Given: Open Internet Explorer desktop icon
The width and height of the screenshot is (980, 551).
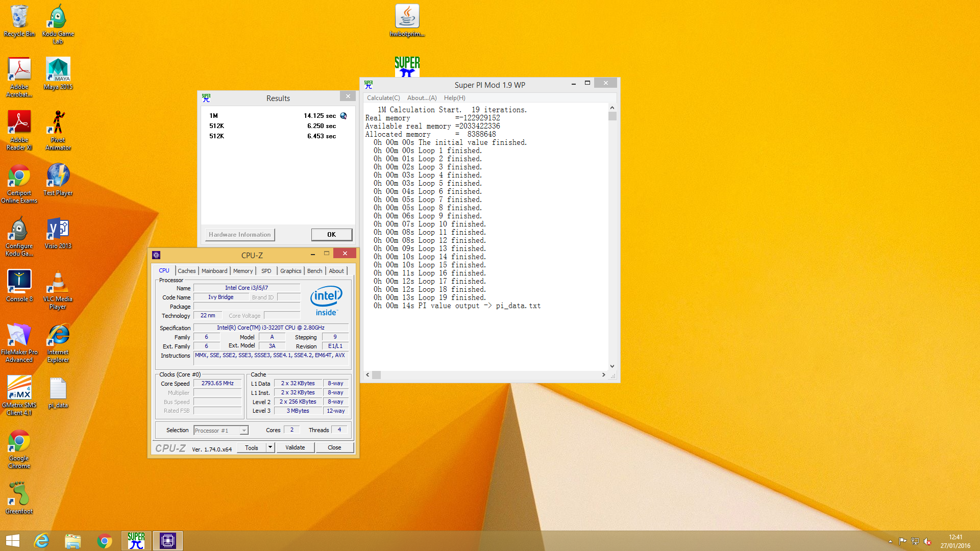Looking at the screenshot, I should point(58,342).
